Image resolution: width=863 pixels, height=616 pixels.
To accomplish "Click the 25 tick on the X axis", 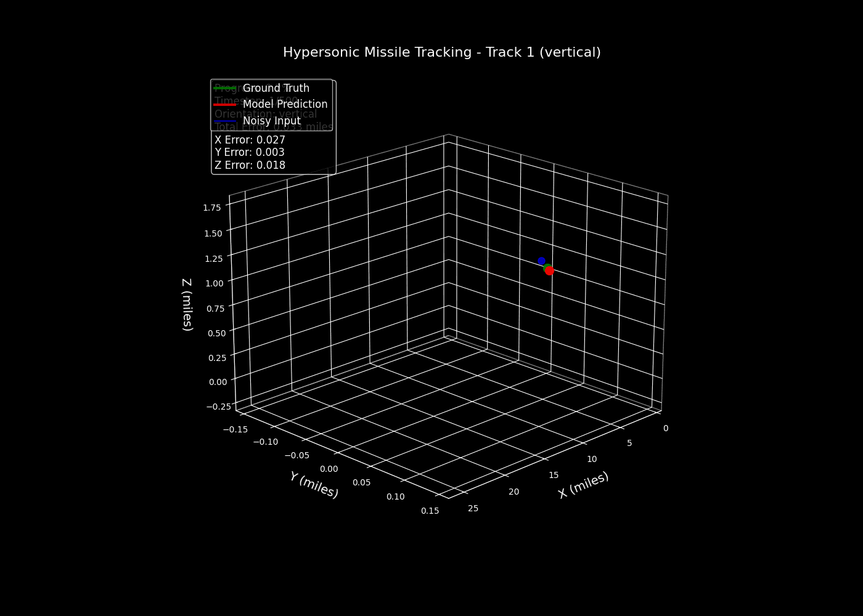I will (473, 509).
